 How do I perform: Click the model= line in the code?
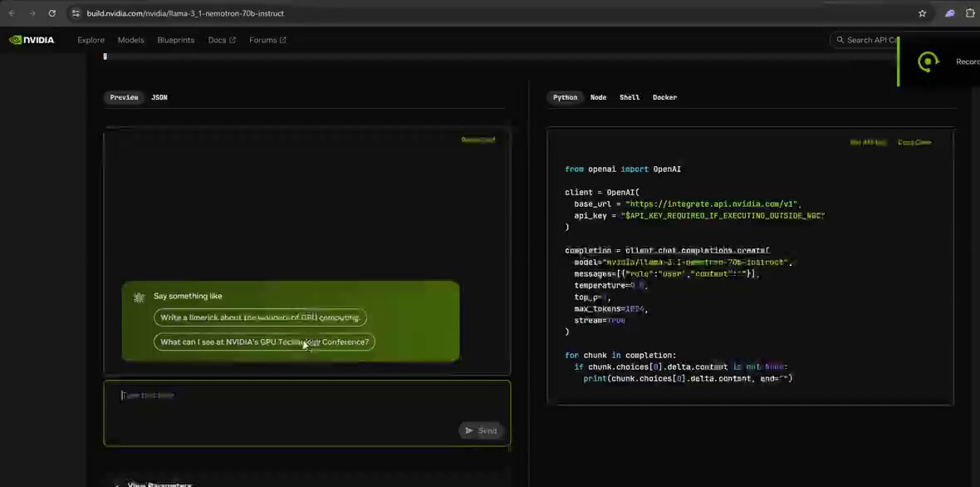pos(684,263)
